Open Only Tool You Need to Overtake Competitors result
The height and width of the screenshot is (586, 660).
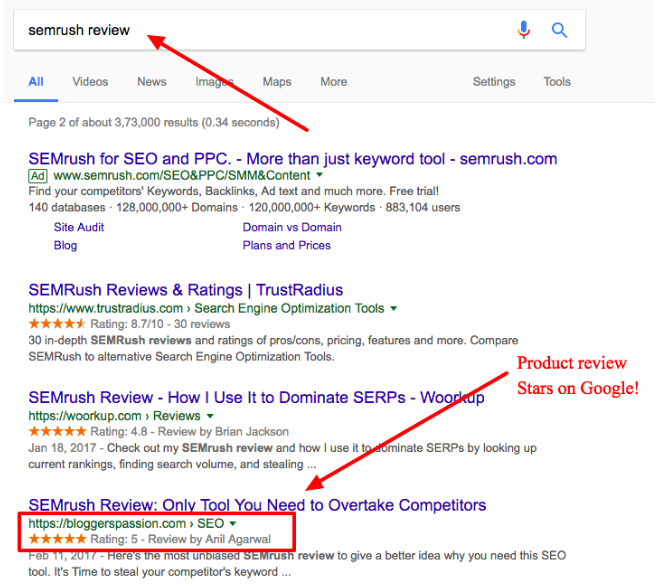tap(257, 505)
